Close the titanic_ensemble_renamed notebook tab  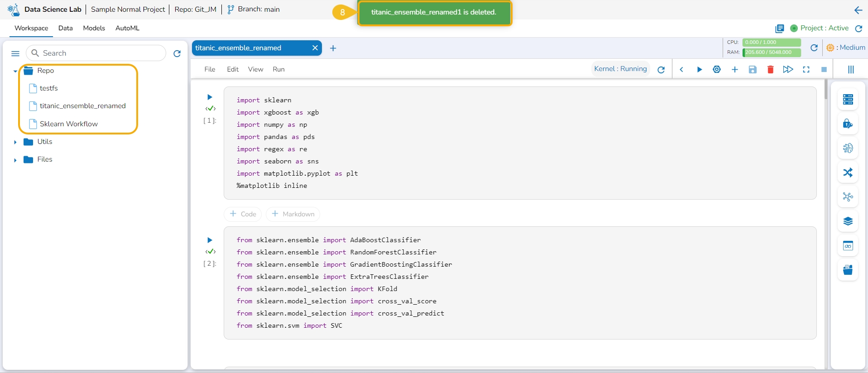tap(315, 48)
